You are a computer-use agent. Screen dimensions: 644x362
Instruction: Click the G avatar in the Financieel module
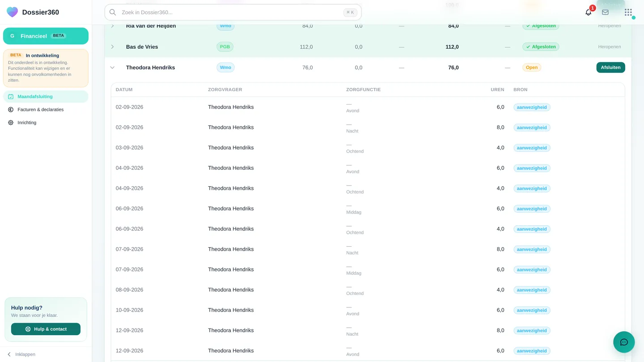12,36
